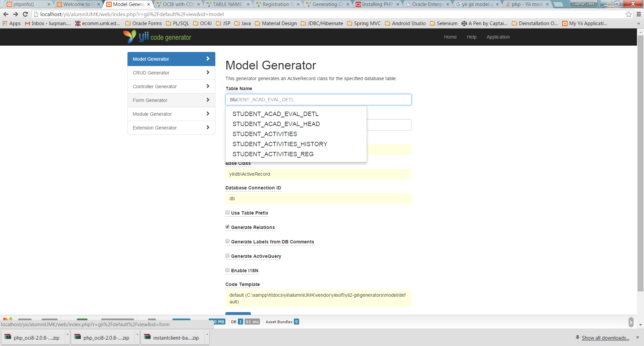This screenshot has width=644, height=346.
Task: Click Home in the top navigation bar
Action: pos(450,37)
